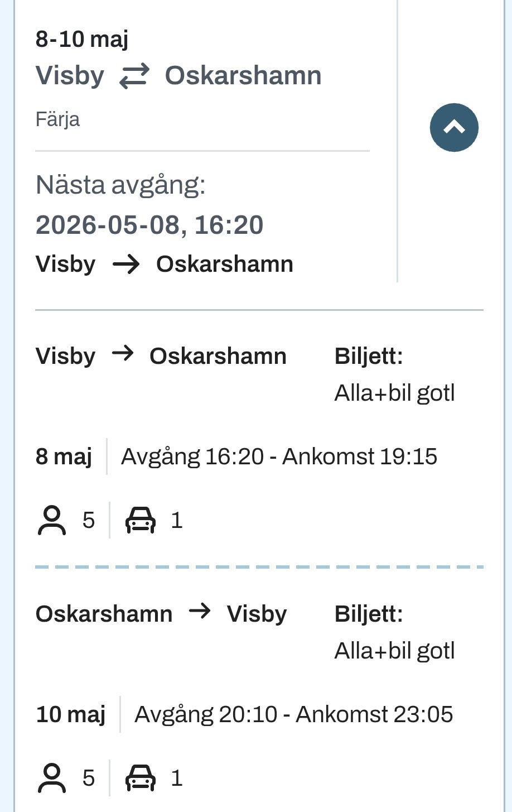Click the round-trip arrows icon between Visby and Oskarshamn
512x812 pixels.
pos(134,76)
